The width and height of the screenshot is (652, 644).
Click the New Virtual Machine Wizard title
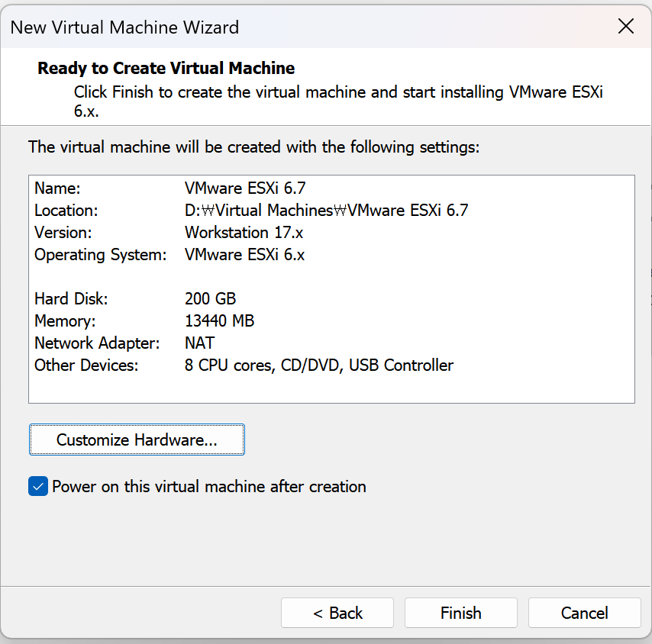click(x=124, y=27)
